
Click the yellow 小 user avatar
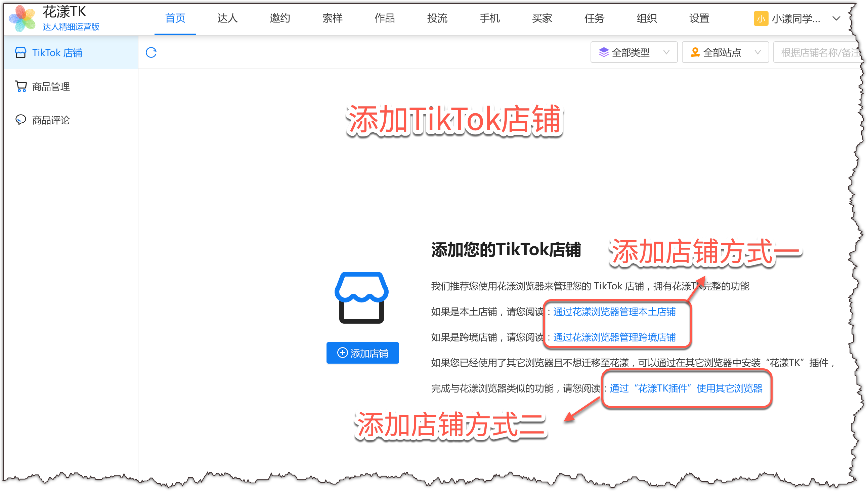click(x=761, y=18)
